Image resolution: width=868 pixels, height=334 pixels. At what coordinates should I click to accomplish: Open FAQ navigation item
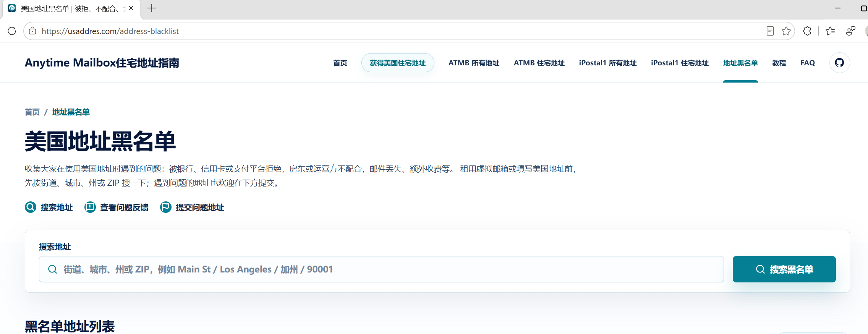808,63
